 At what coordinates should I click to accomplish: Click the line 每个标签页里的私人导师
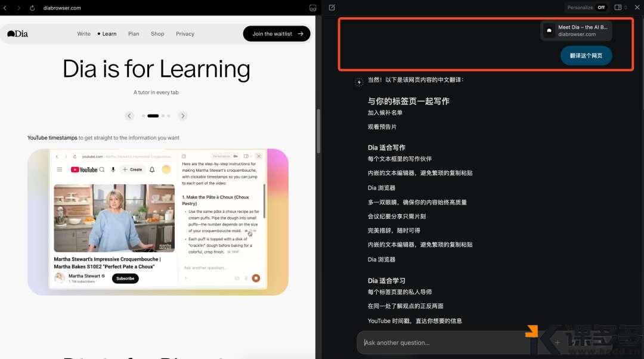point(400,292)
